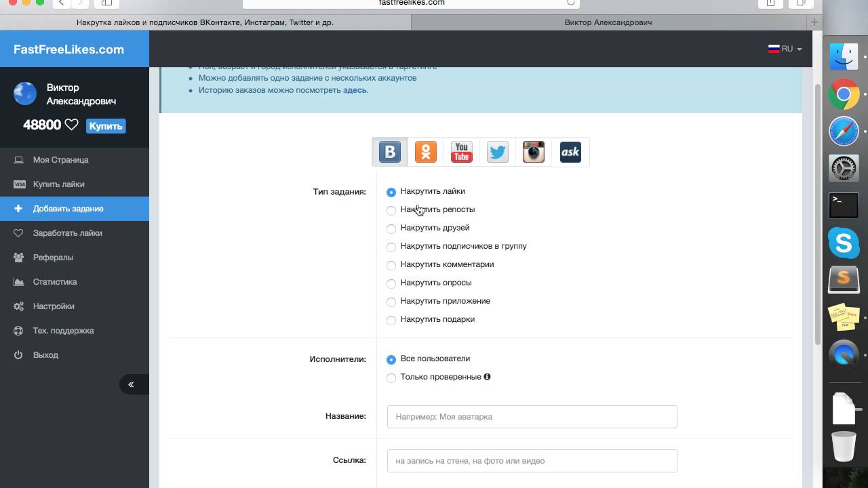Open the blank document icon in dock

pos(844,409)
